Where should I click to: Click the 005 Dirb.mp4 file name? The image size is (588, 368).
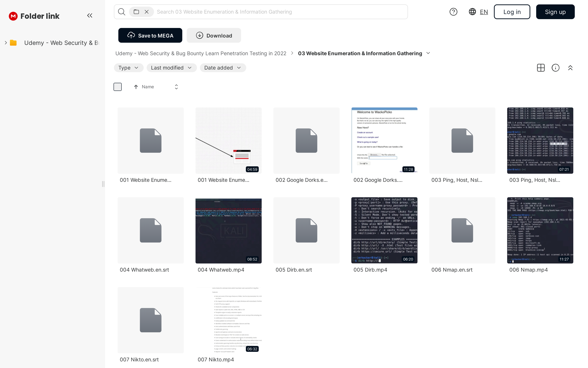tap(370, 270)
